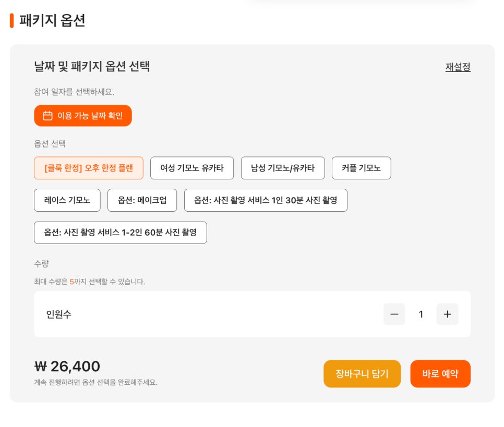Pick 1-2인 60분 사진 촬영 option
This screenshot has width=504, height=427.
pyautogui.click(x=121, y=233)
